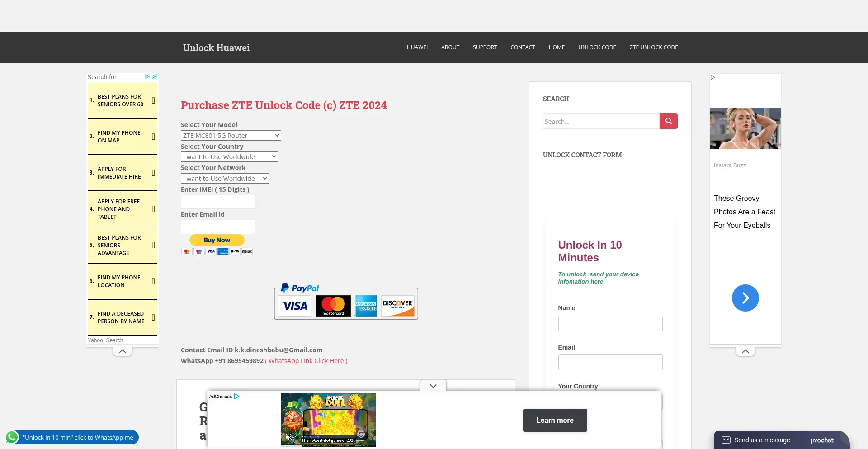Image resolution: width=868 pixels, height=449 pixels.
Task: Click the PayPal logo above cards
Action: (300, 288)
